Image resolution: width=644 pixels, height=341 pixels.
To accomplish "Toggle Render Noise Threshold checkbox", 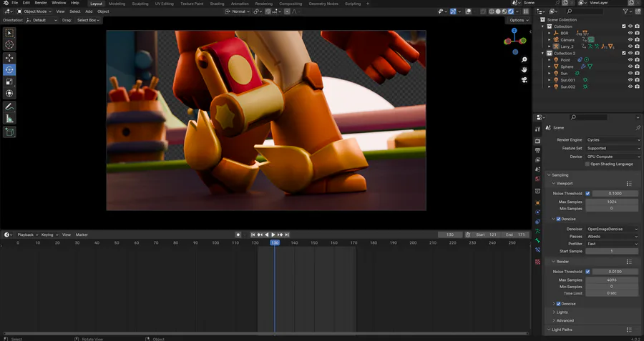I will pos(587,272).
